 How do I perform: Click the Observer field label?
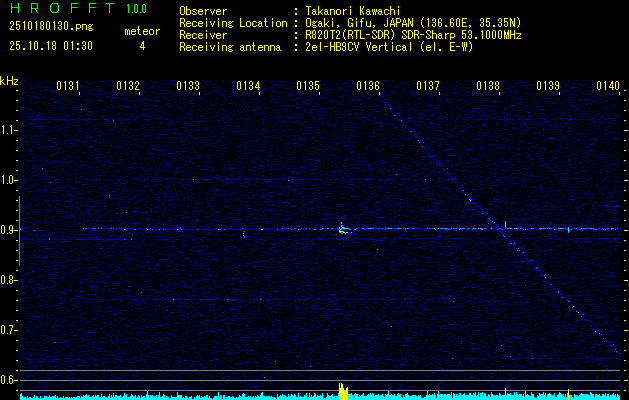click(203, 11)
